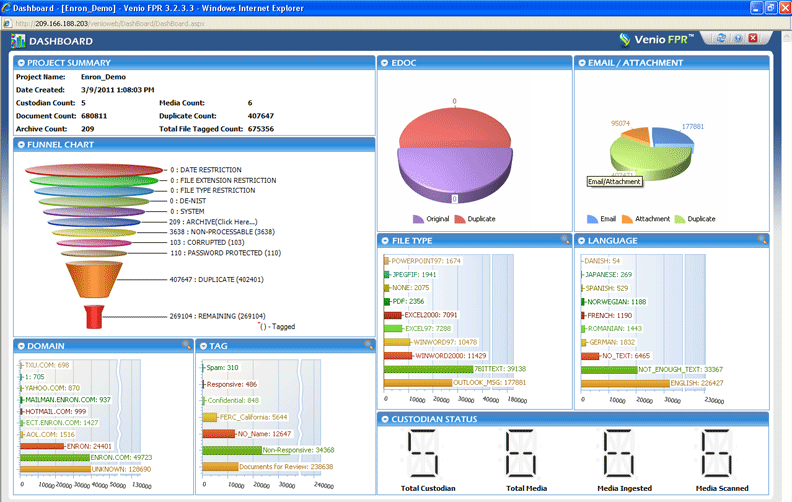Close the dashboard with the red X icon

coord(753,38)
